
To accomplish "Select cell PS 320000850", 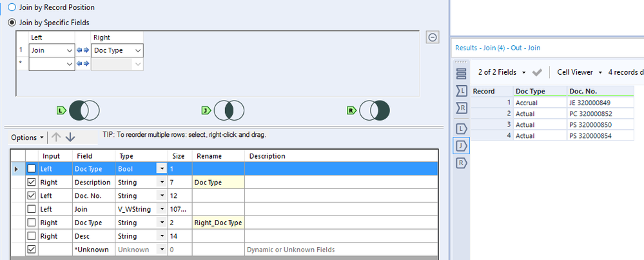I will tap(600, 125).
